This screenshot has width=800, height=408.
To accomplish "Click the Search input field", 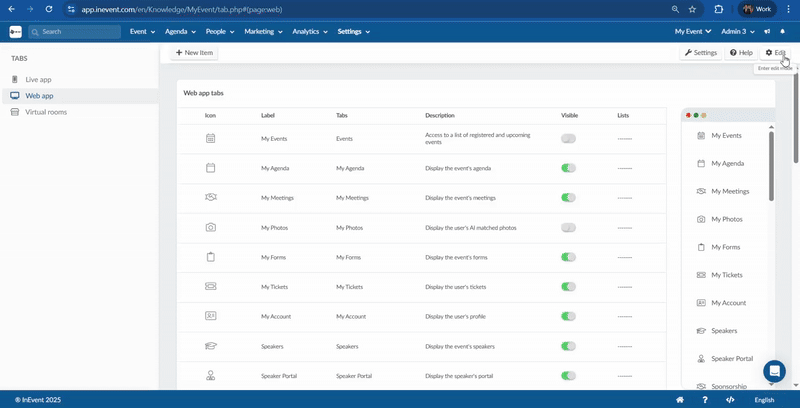I will (x=74, y=32).
